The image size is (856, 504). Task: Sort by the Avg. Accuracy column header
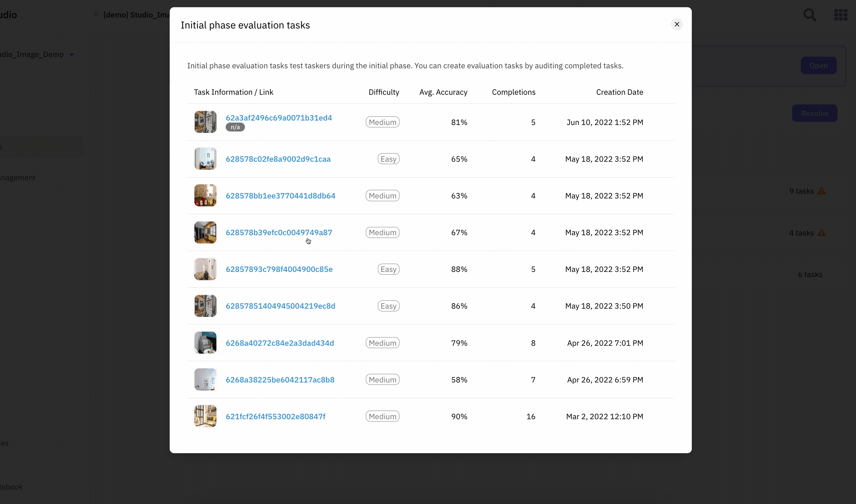[x=443, y=92]
